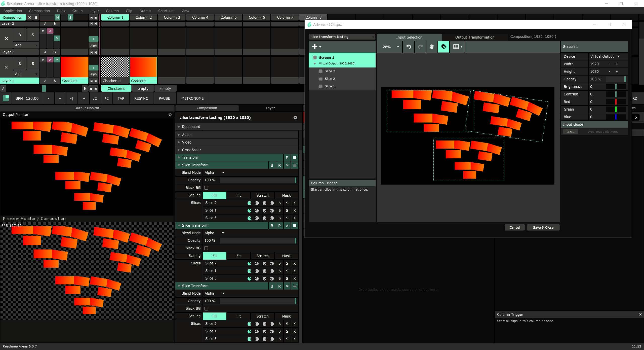Open Output Monitor settings gear
644x350 pixels.
tap(170, 115)
